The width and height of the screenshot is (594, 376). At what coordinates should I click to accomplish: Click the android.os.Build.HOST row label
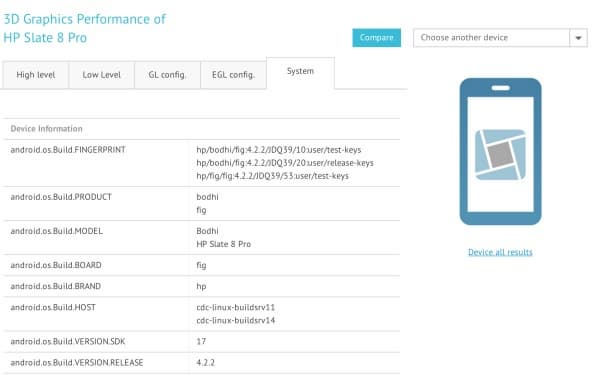tap(53, 307)
